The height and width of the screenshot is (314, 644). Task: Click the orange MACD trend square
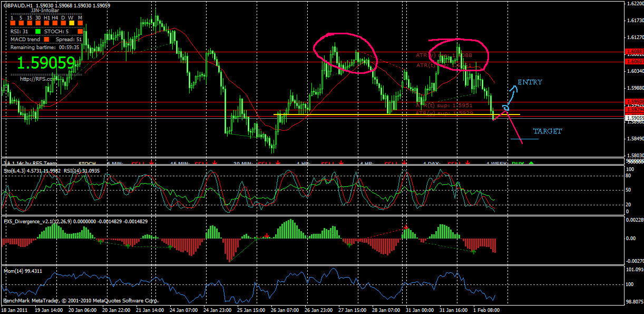46,39
